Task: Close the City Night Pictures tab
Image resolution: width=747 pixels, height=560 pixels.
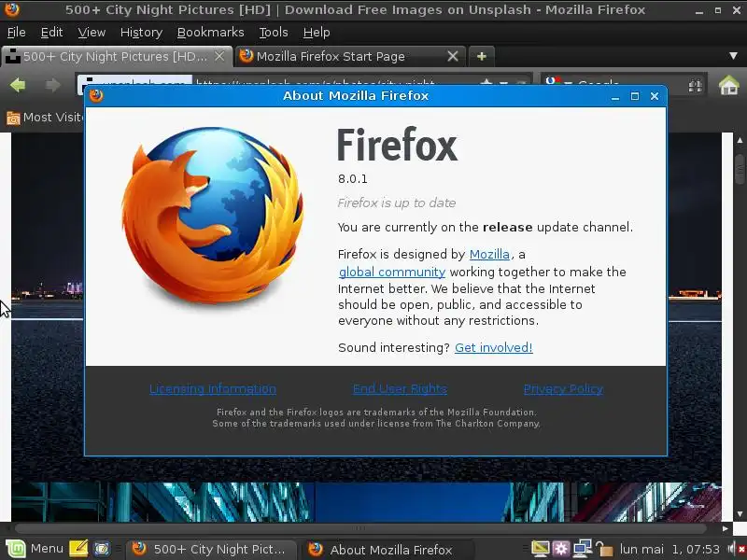Action: coord(219,56)
